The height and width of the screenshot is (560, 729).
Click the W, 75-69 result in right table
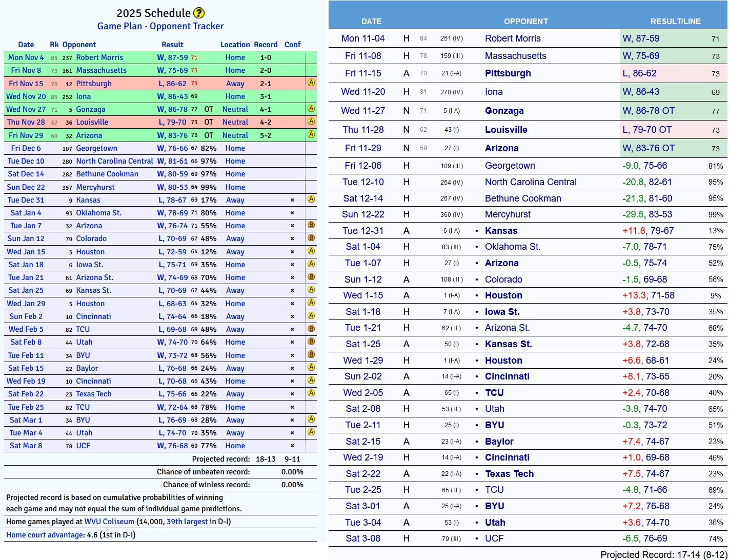pyautogui.click(x=641, y=56)
